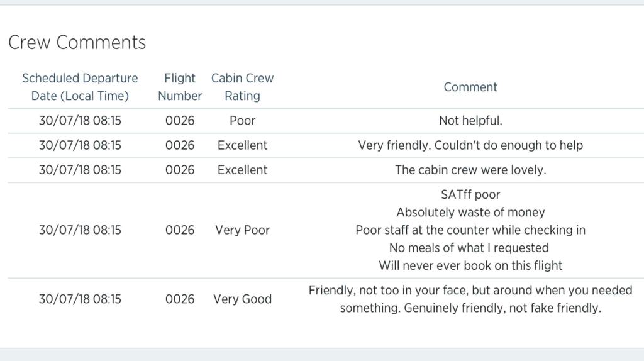Select the Very Good rating cell
Screen dimensions: 644x361
point(242,299)
